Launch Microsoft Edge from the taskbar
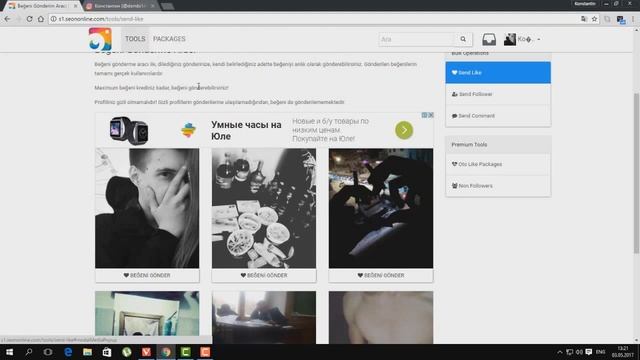 pyautogui.click(x=68, y=352)
